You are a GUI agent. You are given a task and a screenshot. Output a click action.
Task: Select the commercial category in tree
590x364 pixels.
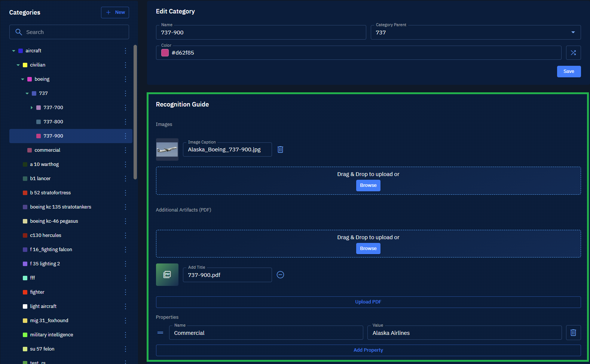coord(47,150)
